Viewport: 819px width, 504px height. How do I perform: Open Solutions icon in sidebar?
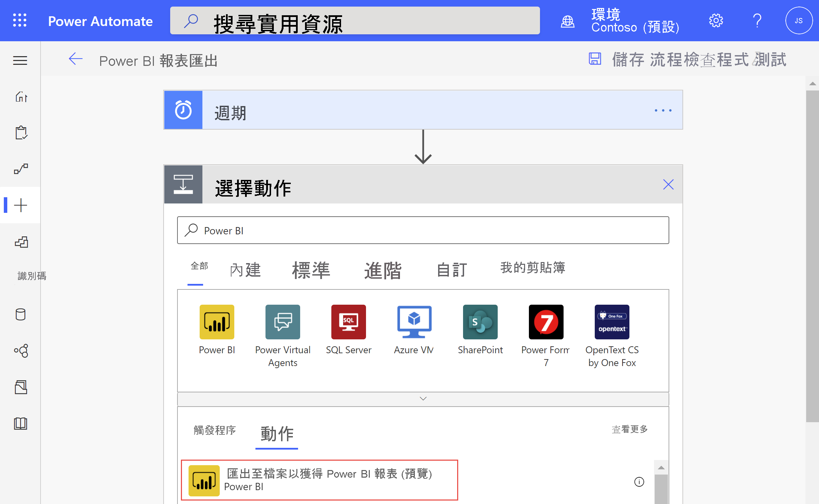tap(21, 387)
